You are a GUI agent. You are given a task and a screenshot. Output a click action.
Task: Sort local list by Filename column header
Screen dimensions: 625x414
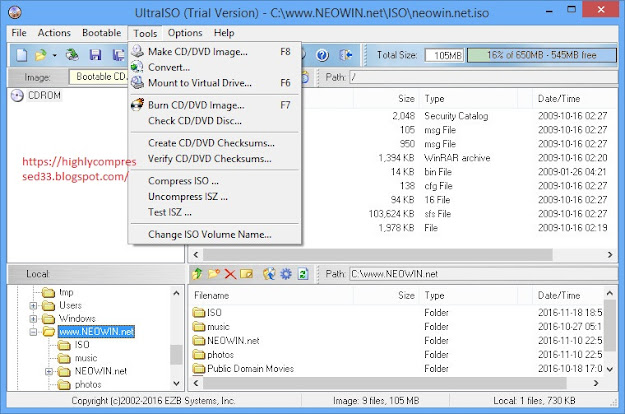click(x=271, y=296)
